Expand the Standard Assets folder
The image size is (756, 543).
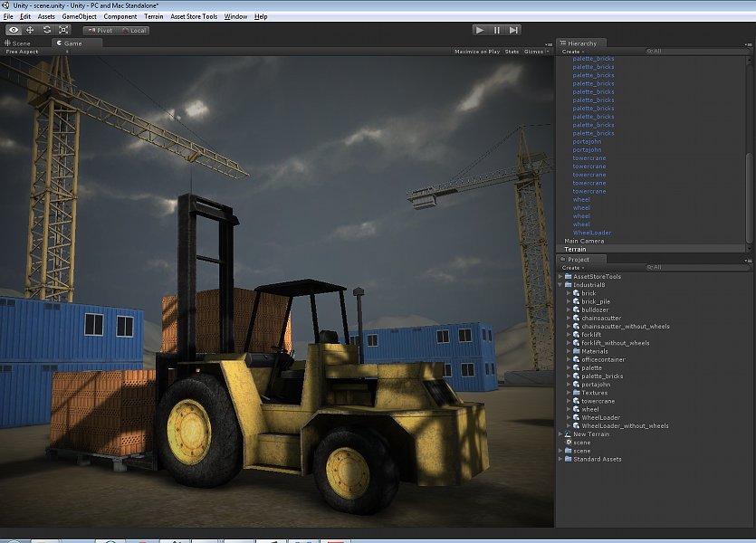click(560, 459)
